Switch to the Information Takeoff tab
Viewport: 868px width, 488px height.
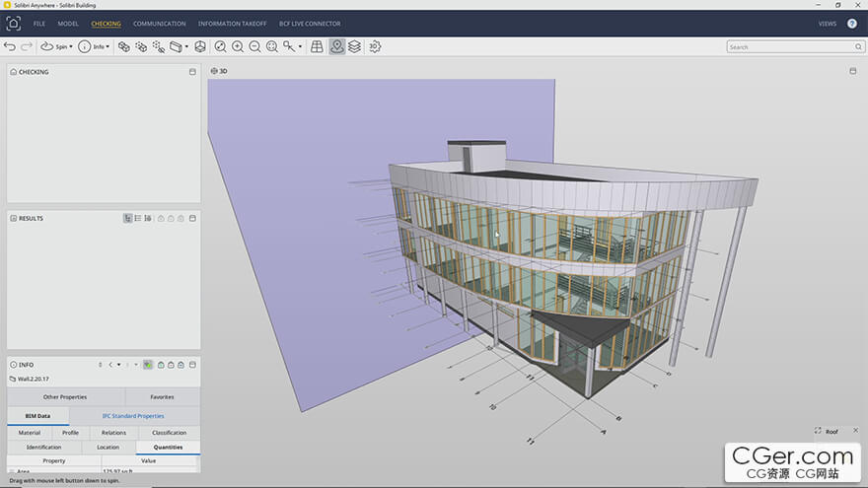[x=232, y=23]
